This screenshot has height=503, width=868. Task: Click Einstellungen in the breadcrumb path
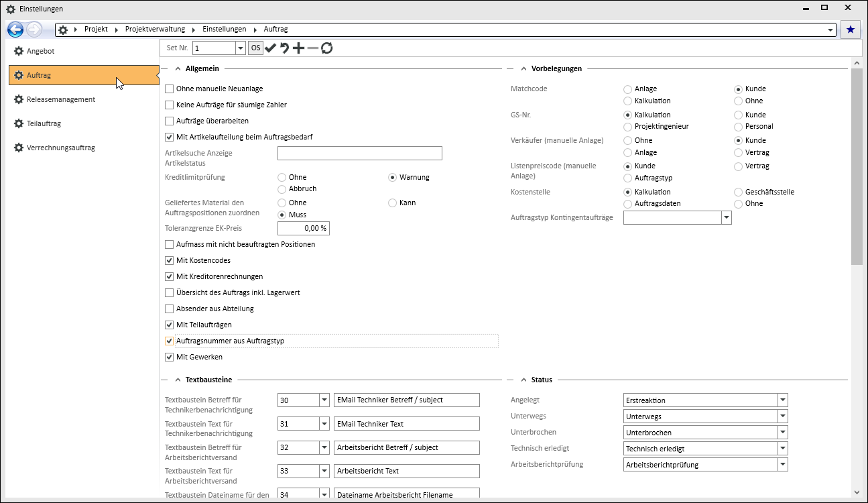224,30
